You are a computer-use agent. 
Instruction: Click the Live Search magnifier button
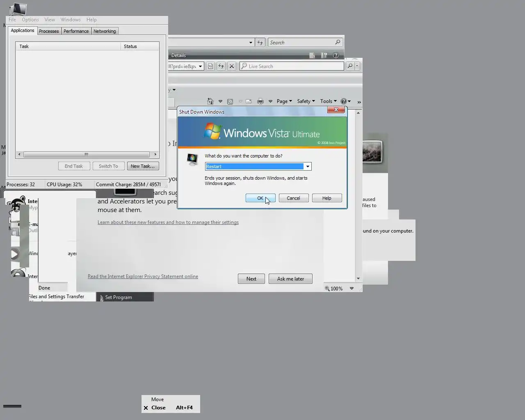(x=350, y=66)
